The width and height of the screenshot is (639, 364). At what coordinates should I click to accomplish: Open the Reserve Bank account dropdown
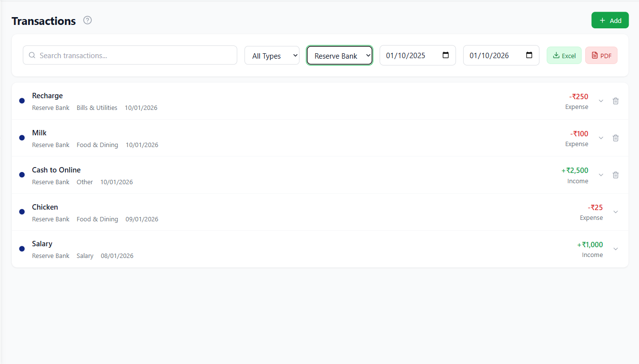[x=340, y=55]
